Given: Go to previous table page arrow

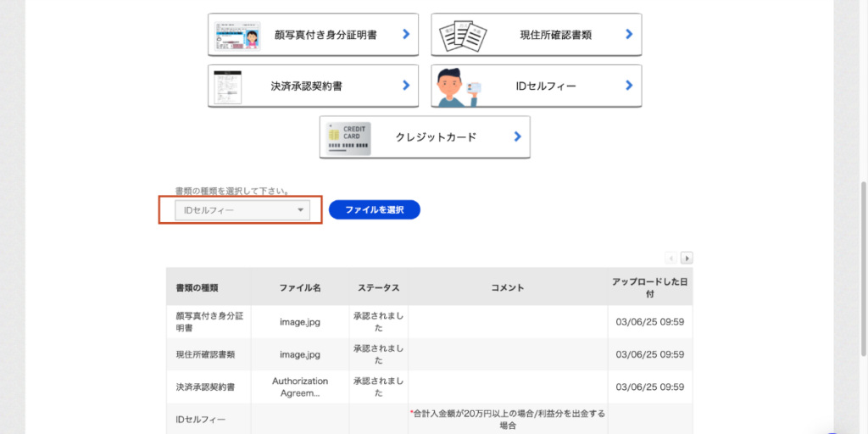Looking at the screenshot, I should pos(671,258).
